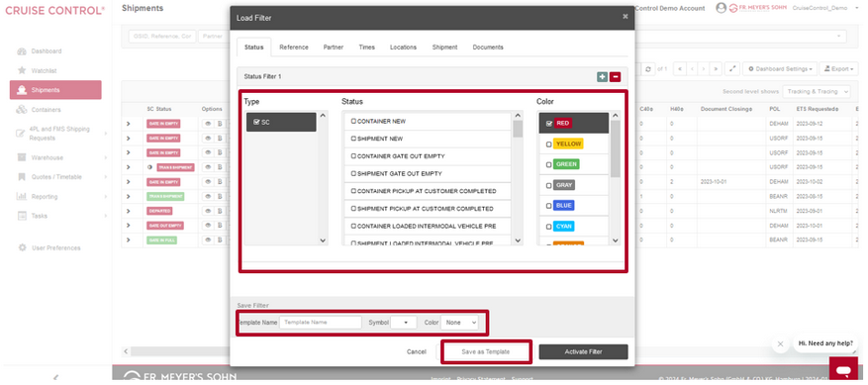The height and width of the screenshot is (385, 868).
Task: Go to first page with double-left arrow
Action: point(679,69)
